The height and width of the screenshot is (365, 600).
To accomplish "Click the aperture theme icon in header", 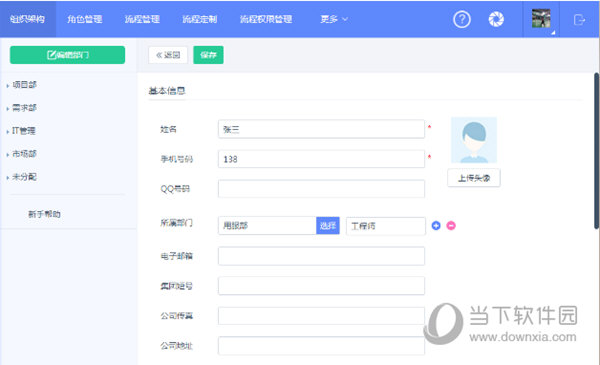I will [496, 19].
